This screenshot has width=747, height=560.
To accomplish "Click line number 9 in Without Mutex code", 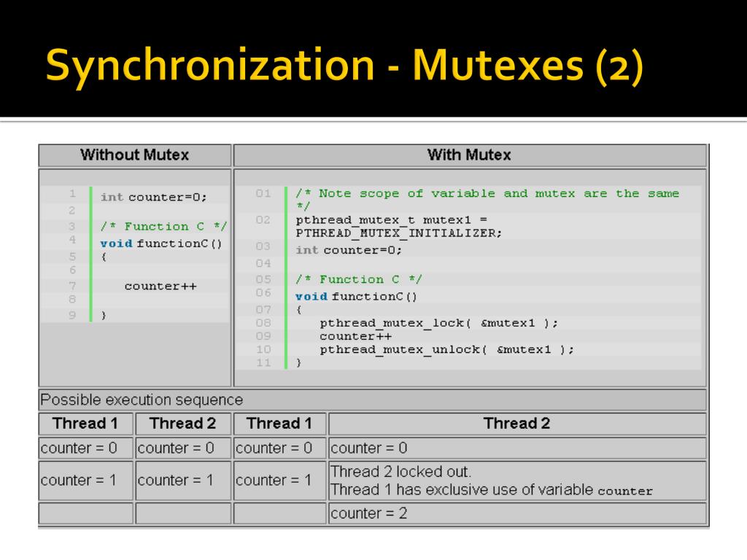I will [x=72, y=315].
